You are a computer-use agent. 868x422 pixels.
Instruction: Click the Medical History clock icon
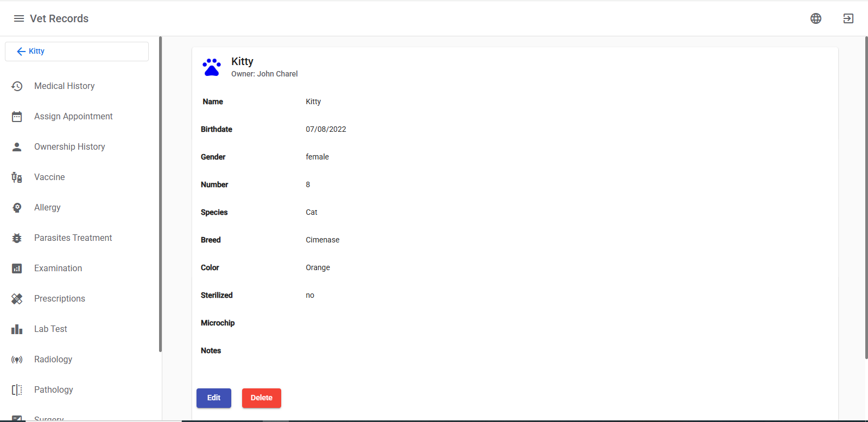point(17,86)
